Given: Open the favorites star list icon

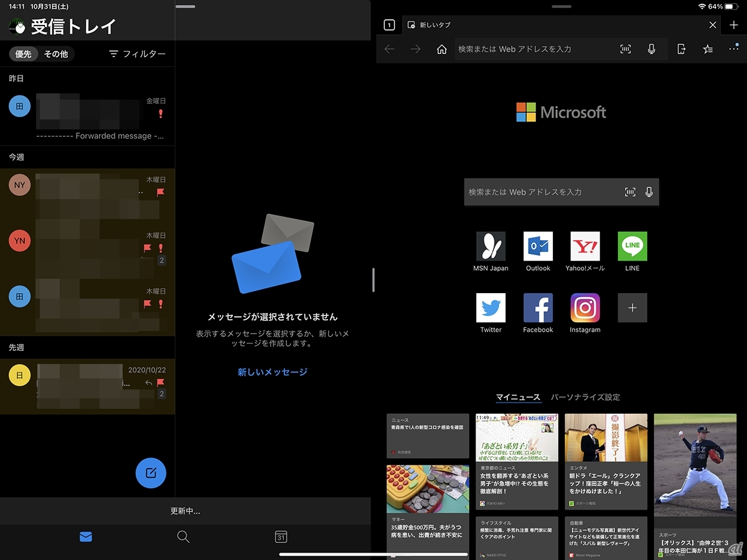Looking at the screenshot, I should 708,49.
